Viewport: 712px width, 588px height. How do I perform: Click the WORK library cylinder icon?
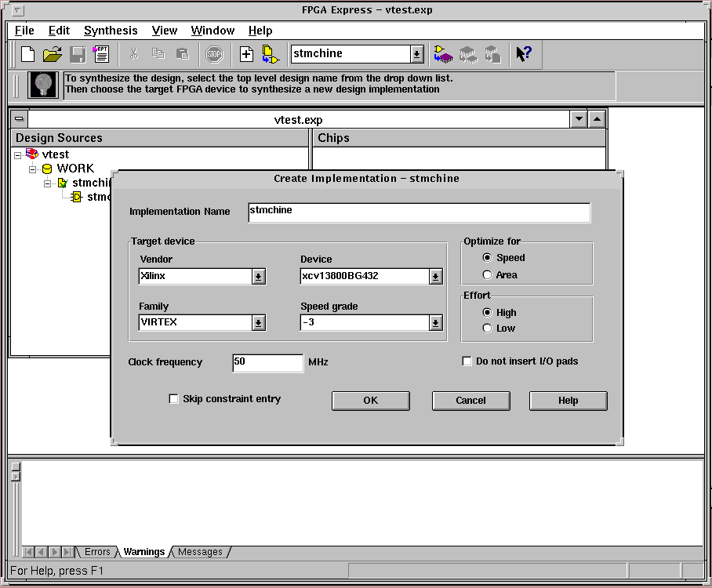point(47,169)
